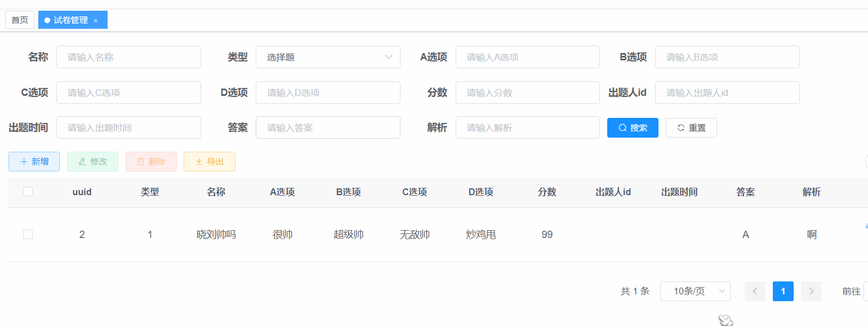Click the score cell 99
The width and height of the screenshot is (868, 326).
coord(547,235)
